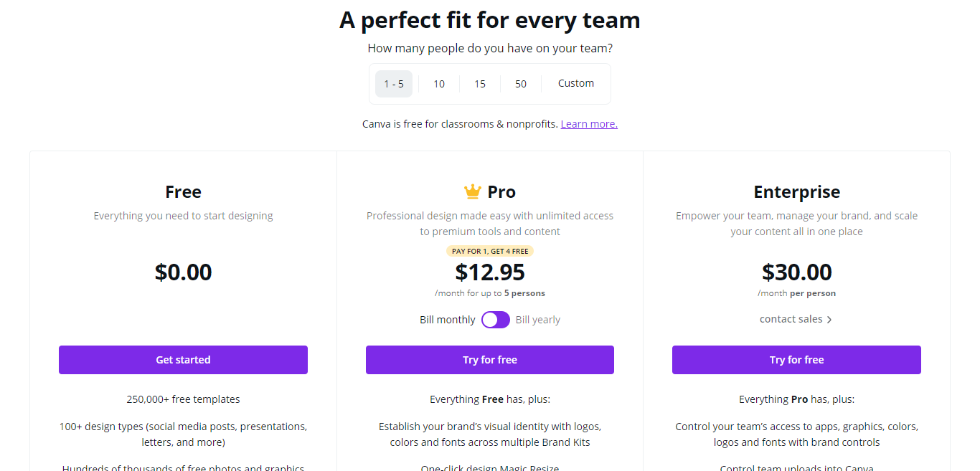980x471 pixels.
Task: Click the Pro plan heading
Action: 501,191
